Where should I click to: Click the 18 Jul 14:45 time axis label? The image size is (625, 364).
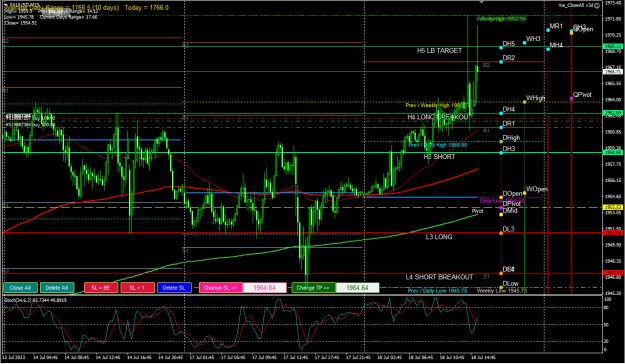pyautogui.click(x=483, y=357)
